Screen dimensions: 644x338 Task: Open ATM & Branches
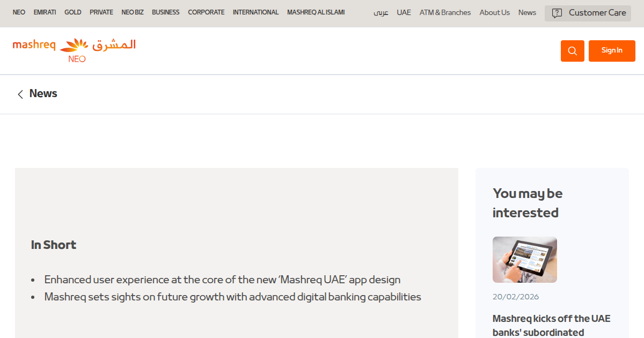[x=445, y=12]
